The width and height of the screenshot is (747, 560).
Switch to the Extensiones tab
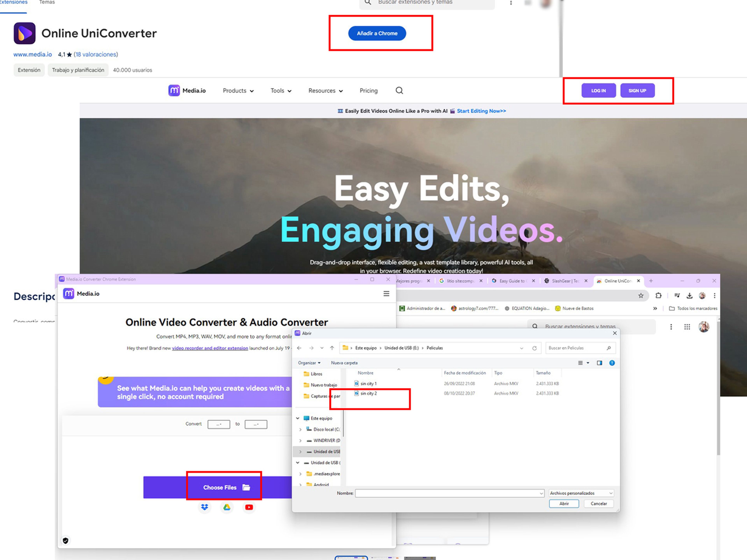pos(13,2)
